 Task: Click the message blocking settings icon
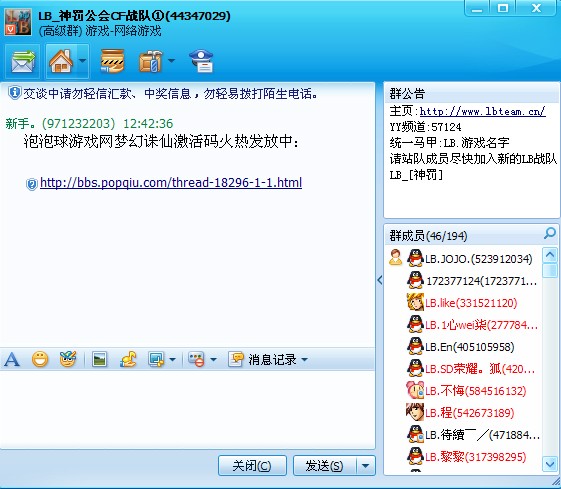click(x=196, y=360)
